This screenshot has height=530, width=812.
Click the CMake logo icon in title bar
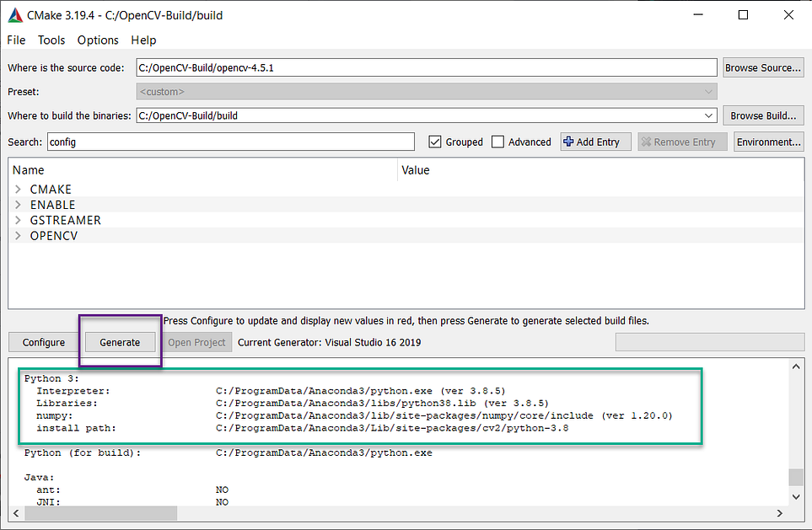[15, 15]
